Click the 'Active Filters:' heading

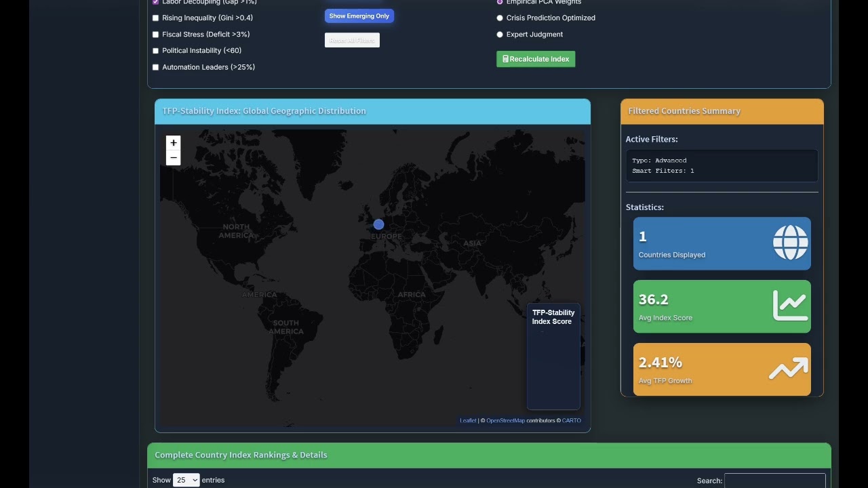point(652,139)
